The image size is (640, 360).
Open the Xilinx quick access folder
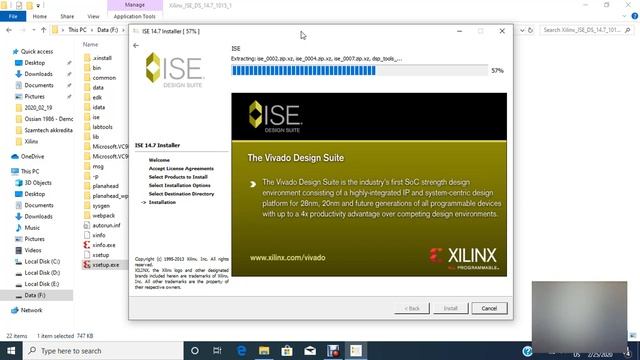31,141
